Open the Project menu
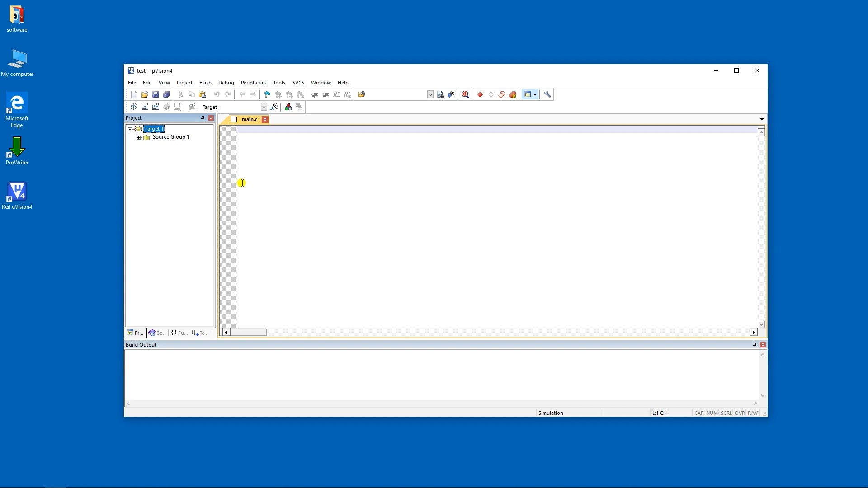Screen dimensions: 868x488 tap(184, 83)
